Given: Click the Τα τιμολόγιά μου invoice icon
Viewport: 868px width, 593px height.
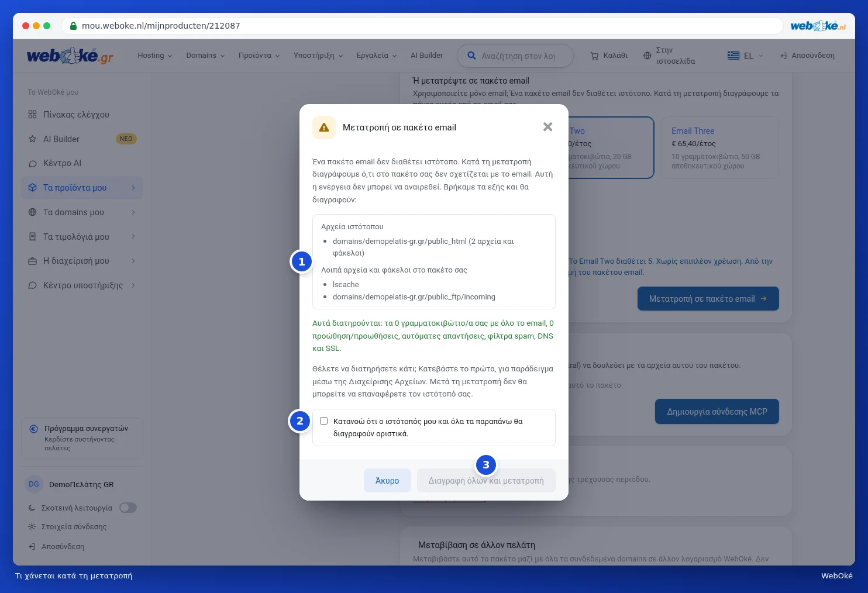Looking at the screenshot, I should pyautogui.click(x=32, y=237).
